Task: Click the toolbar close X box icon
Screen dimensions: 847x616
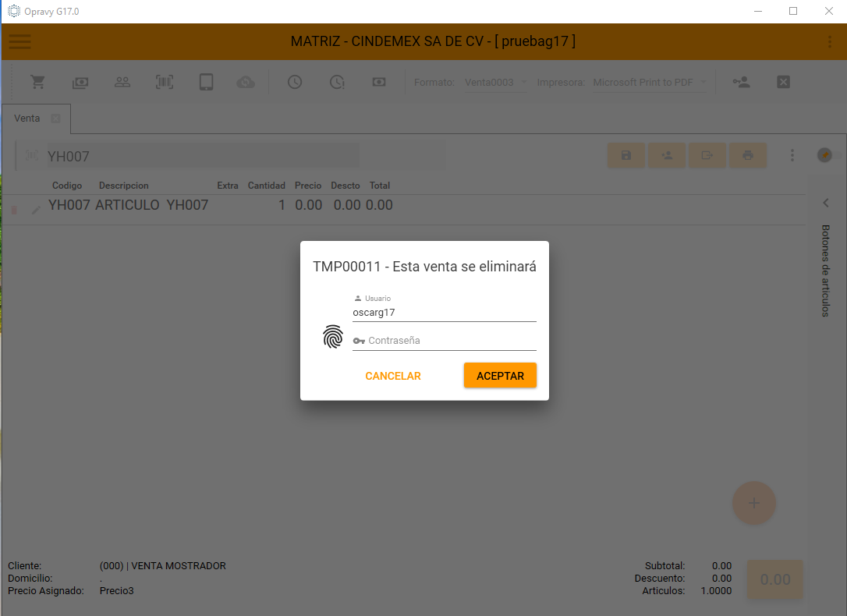Action: [x=783, y=82]
